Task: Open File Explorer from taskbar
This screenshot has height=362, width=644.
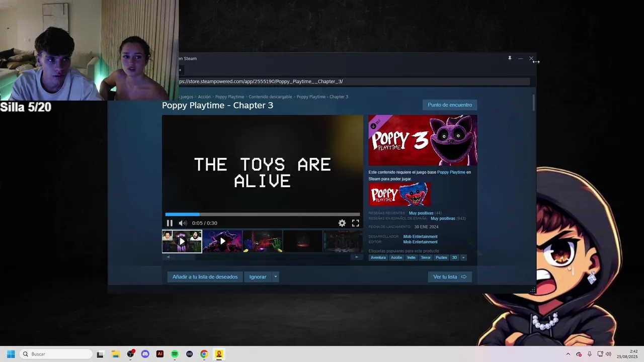Action: (115, 354)
